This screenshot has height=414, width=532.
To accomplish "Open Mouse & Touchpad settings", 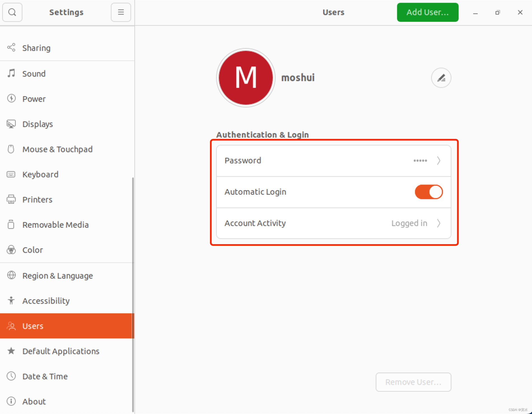I will click(x=67, y=149).
